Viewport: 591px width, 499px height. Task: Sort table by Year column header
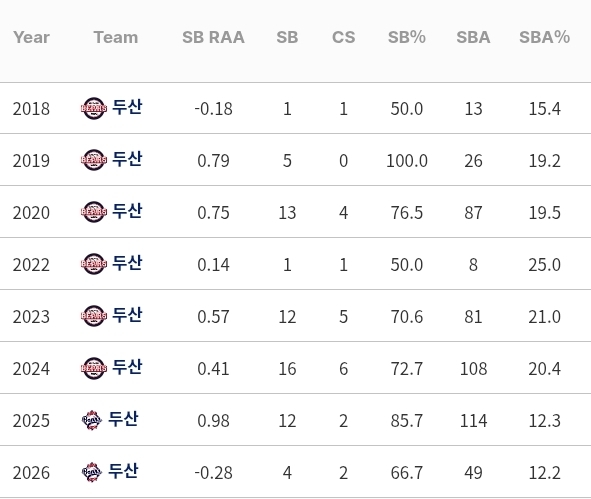(31, 37)
